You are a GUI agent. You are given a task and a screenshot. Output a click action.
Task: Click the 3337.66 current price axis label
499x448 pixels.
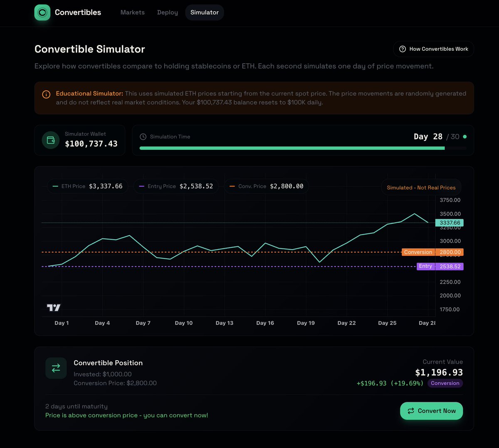tap(450, 223)
